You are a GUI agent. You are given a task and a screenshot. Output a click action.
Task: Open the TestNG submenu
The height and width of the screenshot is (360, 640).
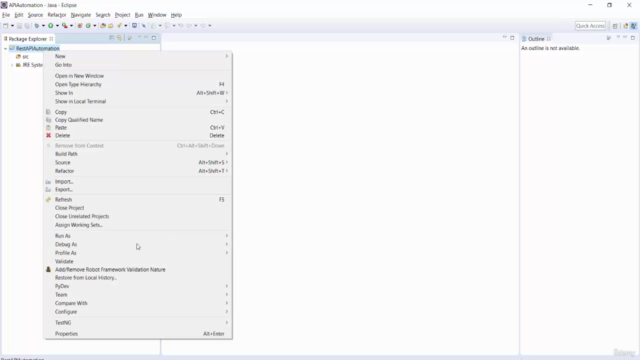pyautogui.click(x=138, y=323)
